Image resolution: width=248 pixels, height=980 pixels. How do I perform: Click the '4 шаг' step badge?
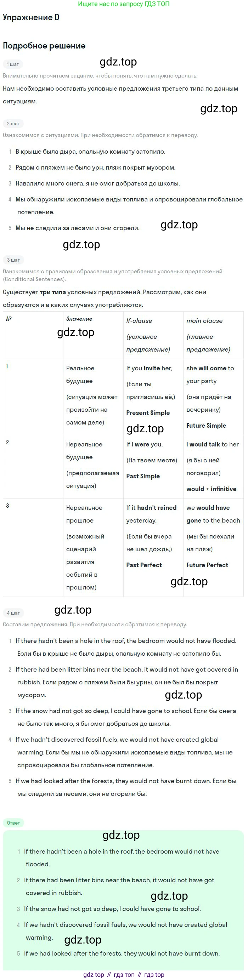(13, 613)
